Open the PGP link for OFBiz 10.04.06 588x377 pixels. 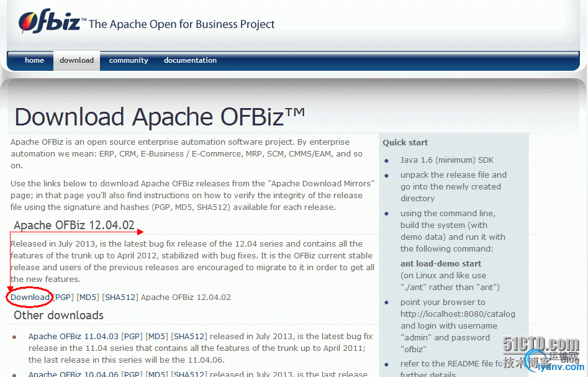(132, 374)
